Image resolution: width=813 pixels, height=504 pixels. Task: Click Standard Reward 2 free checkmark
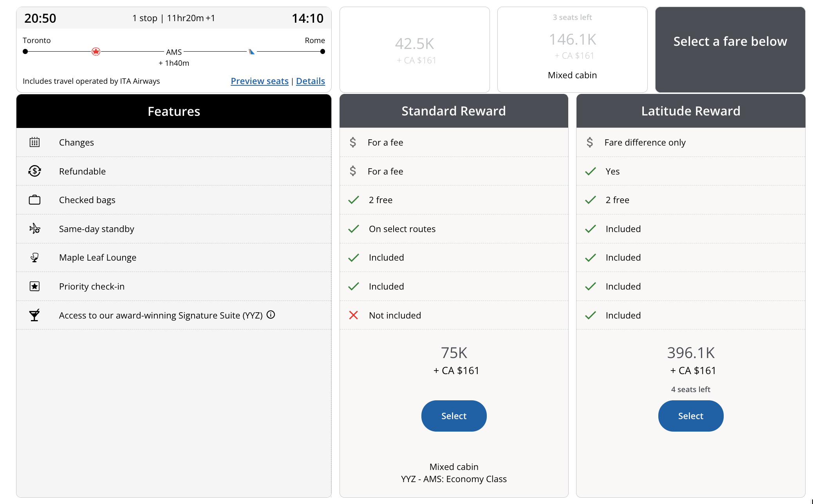click(353, 200)
